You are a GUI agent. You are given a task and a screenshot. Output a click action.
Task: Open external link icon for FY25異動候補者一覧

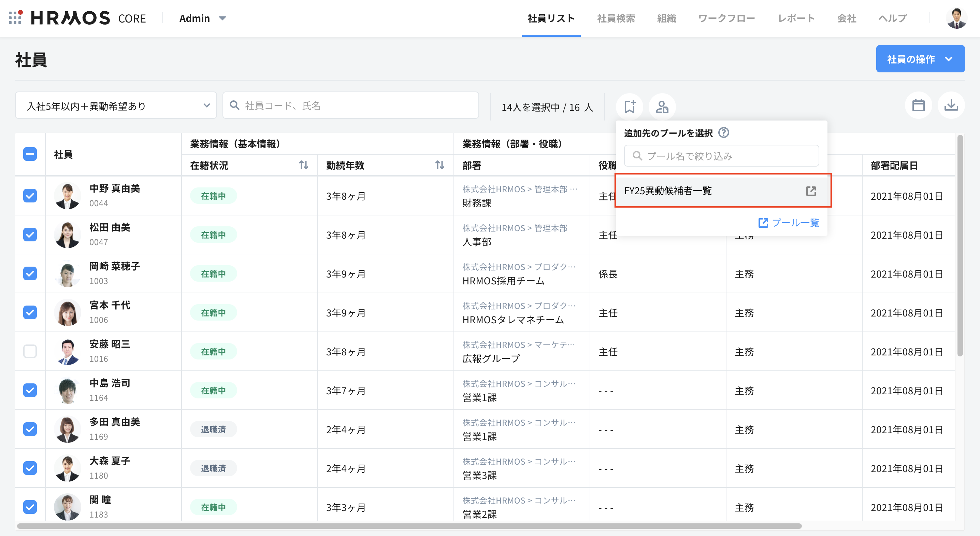click(811, 191)
